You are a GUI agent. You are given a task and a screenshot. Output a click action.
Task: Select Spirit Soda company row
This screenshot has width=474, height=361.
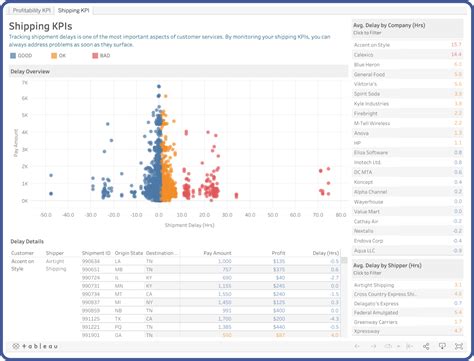408,94
